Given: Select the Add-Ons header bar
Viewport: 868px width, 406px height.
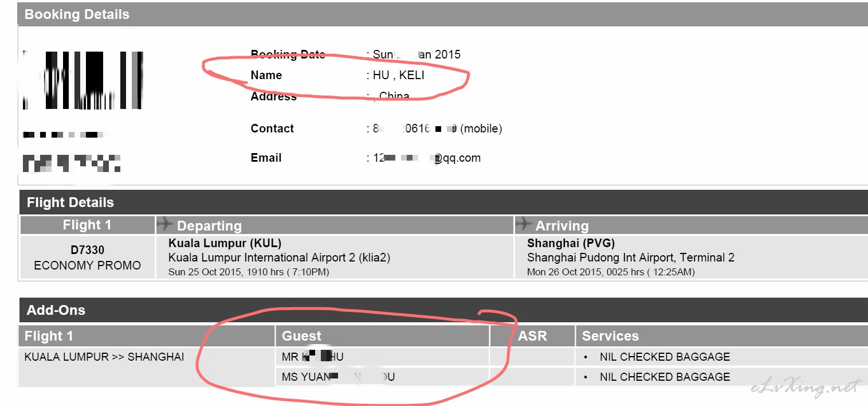Looking at the screenshot, I should pyautogui.click(x=443, y=310).
